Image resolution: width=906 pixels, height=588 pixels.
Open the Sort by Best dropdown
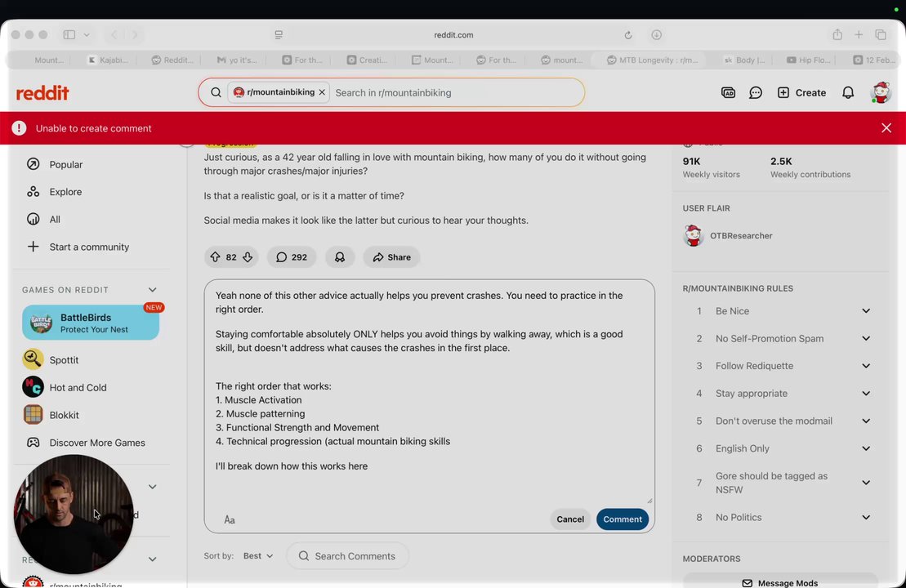click(x=257, y=555)
